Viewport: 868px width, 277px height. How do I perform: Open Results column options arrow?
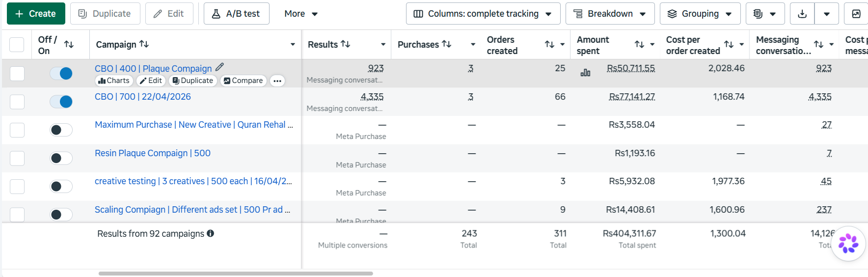coord(383,45)
